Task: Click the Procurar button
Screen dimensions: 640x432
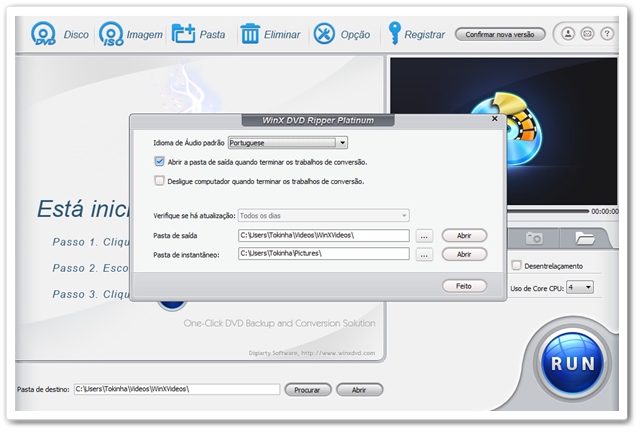Action: [307, 390]
